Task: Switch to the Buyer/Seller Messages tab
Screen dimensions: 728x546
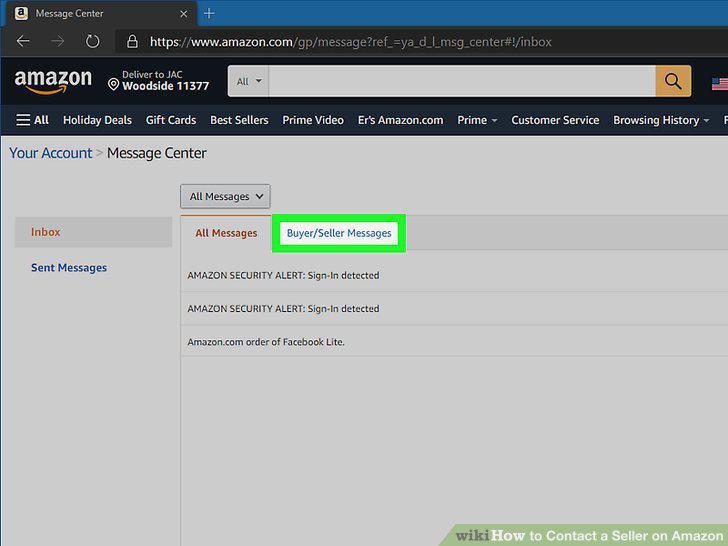Action: [339, 233]
